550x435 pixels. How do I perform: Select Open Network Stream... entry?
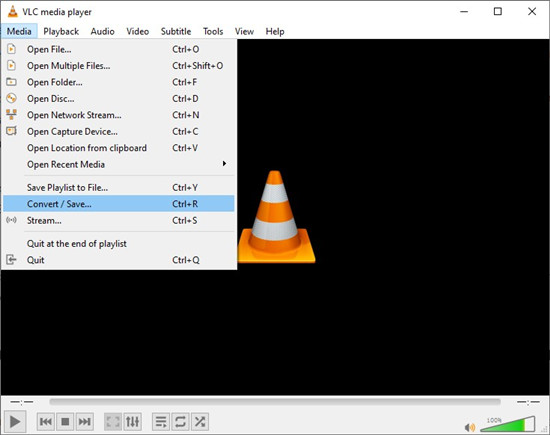pyautogui.click(x=119, y=115)
